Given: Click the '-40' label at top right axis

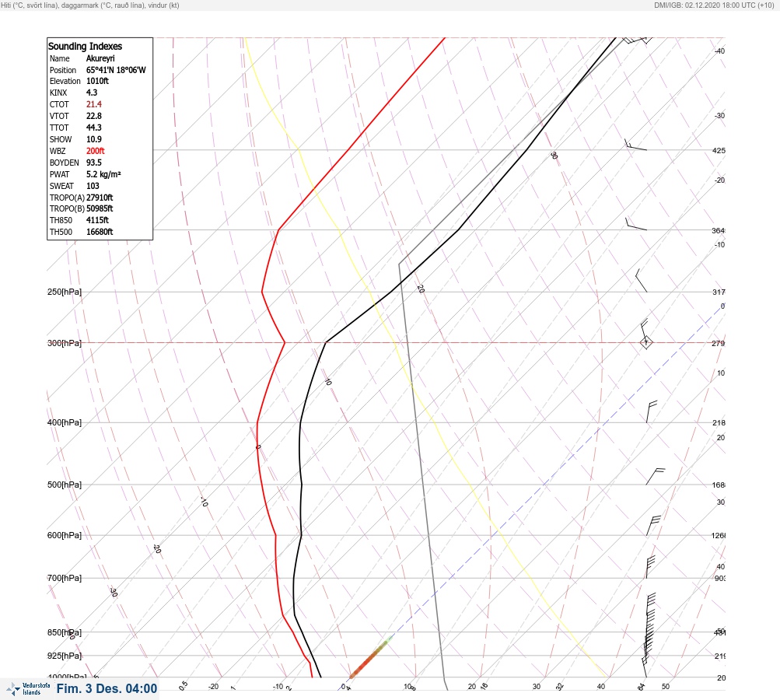Looking at the screenshot, I should coord(719,51).
